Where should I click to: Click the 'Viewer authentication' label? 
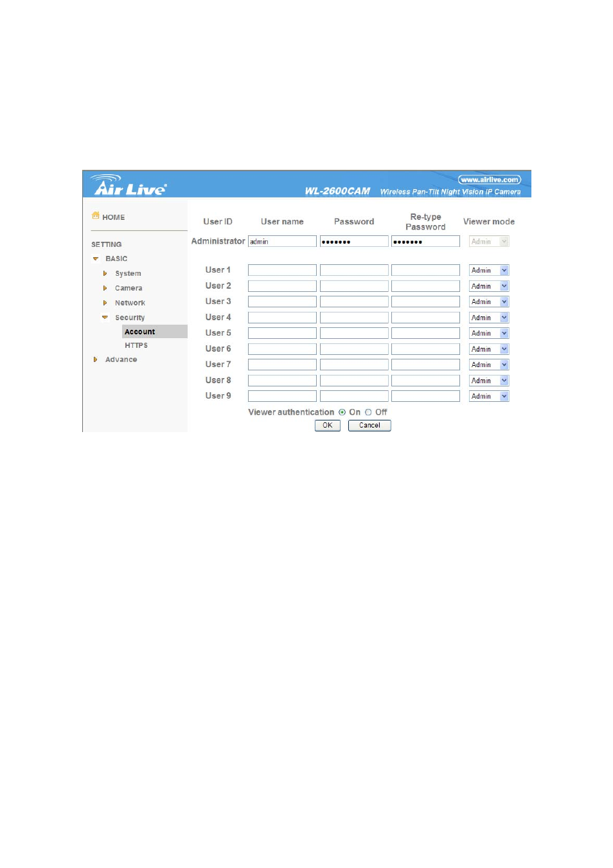click(291, 412)
